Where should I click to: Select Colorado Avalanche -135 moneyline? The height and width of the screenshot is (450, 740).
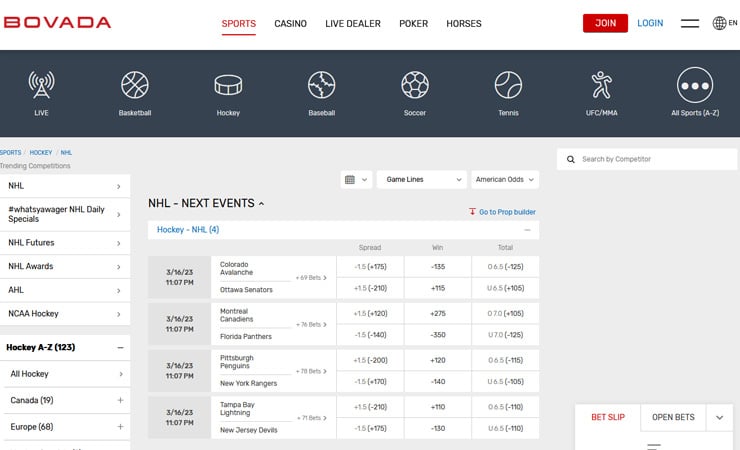437,267
